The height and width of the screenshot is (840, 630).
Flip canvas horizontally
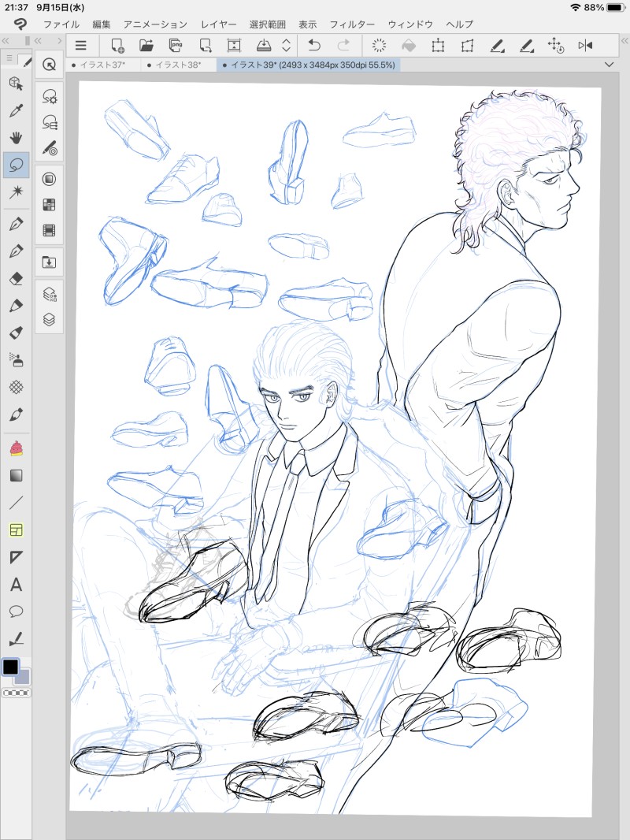pyautogui.click(x=585, y=46)
